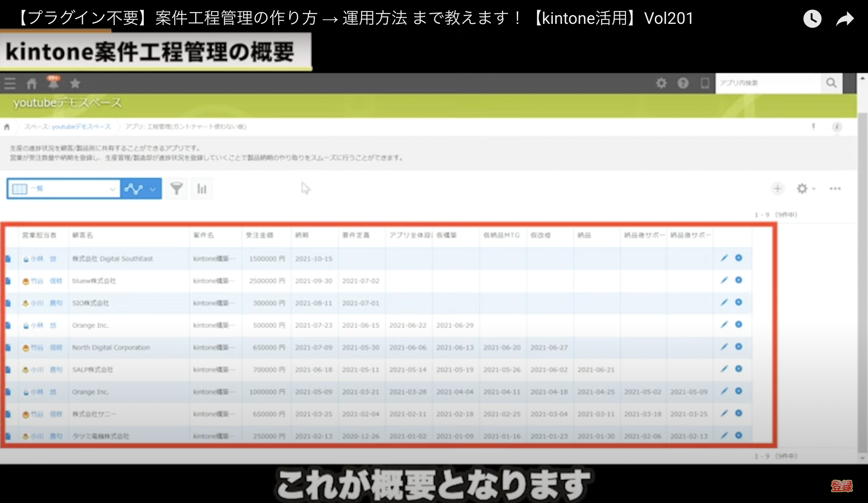
Task: Open the kintone hamburger menu
Action: [10, 83]
